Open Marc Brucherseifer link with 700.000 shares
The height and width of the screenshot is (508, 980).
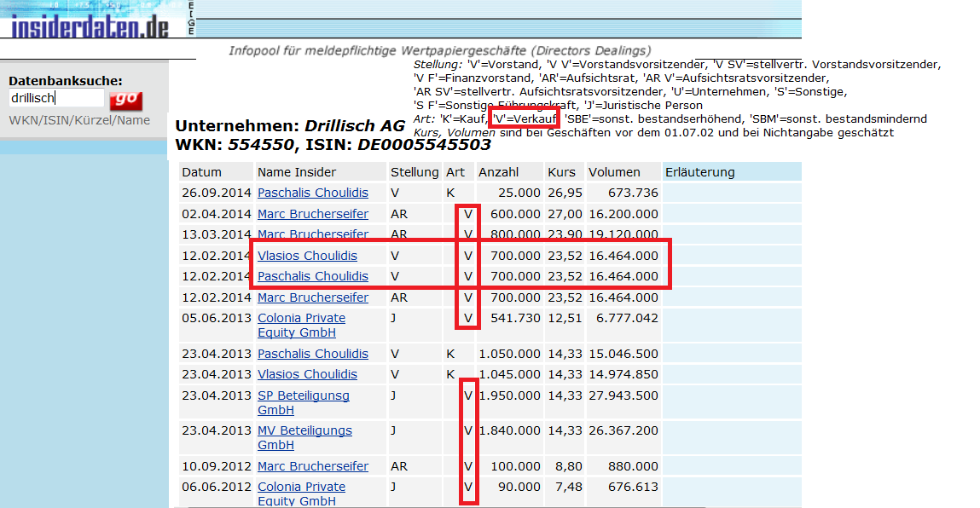click(312, 298)
